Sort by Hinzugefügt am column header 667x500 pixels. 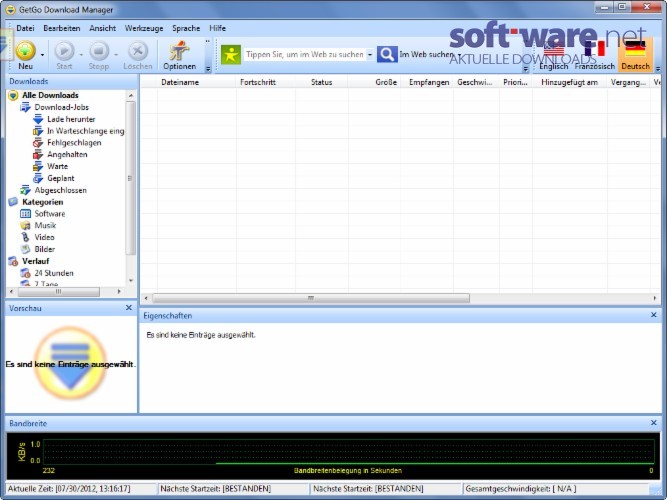click(569, 82)
